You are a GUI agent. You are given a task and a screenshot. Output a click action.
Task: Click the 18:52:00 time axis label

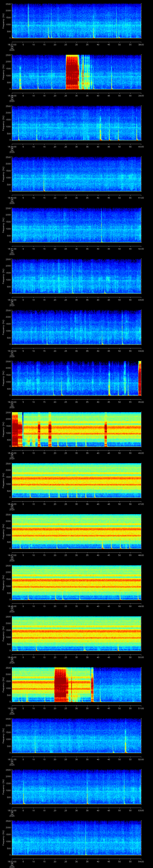[12, 810]
